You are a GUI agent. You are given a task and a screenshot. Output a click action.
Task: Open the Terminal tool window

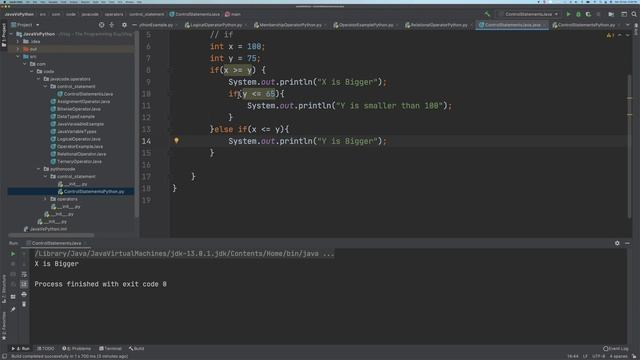click(110, 349)
